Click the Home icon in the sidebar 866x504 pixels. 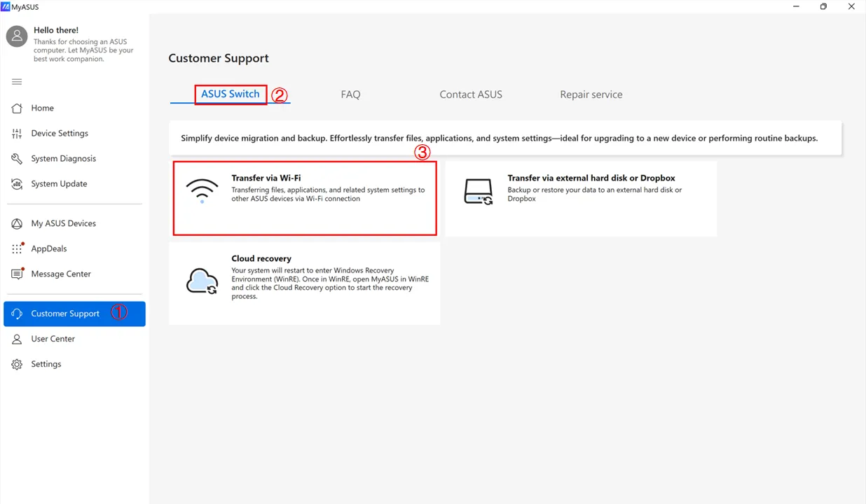17,108
